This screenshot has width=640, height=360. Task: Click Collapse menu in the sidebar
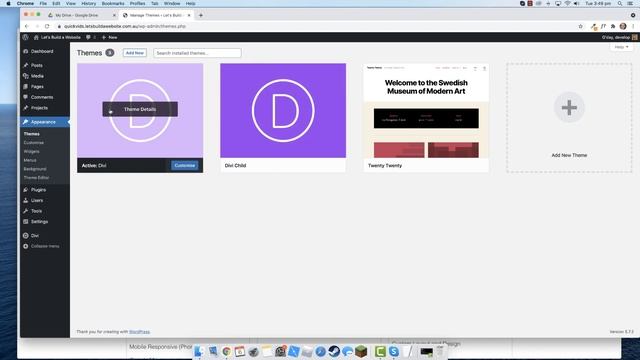(45, 246)
